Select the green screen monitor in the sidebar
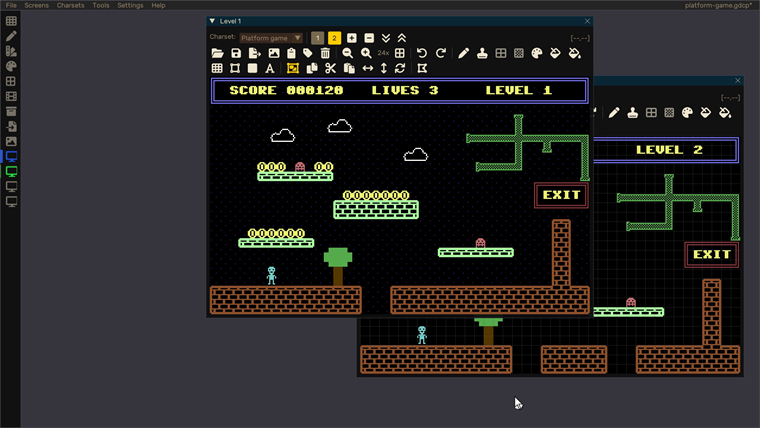The width and height of the screenshot is (760, 428). pyautogui.click(x=11, y=171)
